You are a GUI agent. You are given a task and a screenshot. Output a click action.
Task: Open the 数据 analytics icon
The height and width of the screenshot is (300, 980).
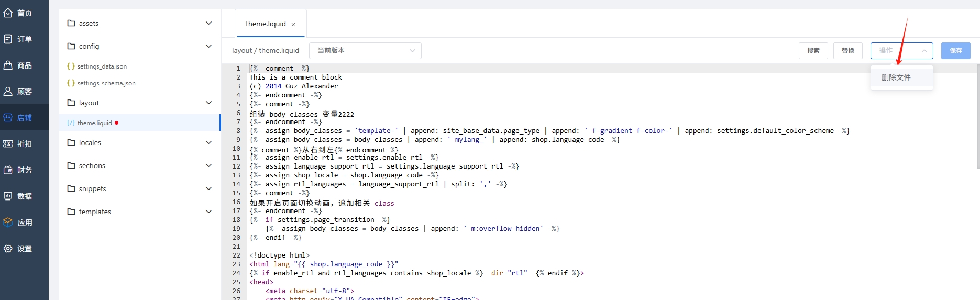tap(8, 196)
